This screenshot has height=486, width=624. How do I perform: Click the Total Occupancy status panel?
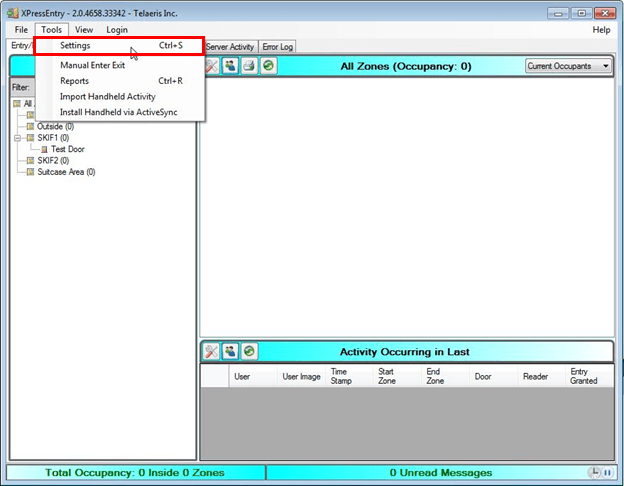coord(135,472)
